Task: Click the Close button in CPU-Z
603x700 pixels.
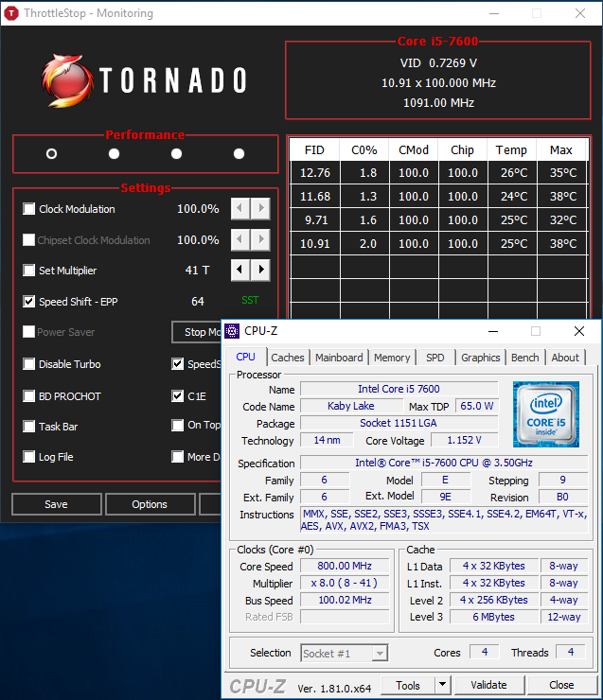Action: coord(562,685)
